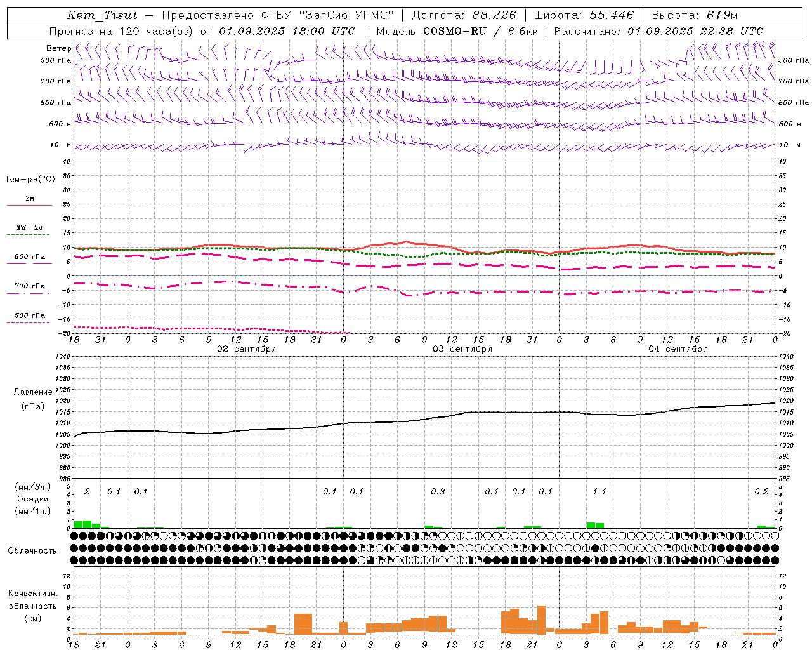
Task: Select the text Предоставлено ФГБУ "ЗапСиб УГМС"
Action: pyautogui.click(x=277, y=15)
